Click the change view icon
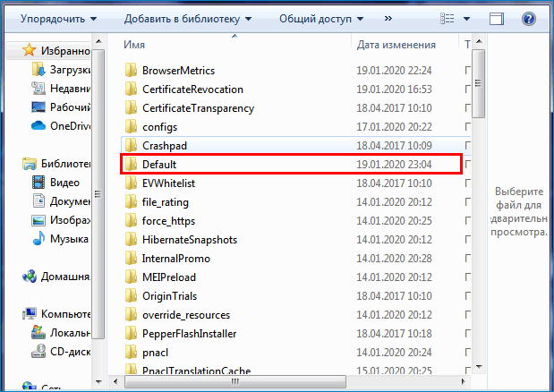Screen dimensions: 554x392 [x=447, y=18]
